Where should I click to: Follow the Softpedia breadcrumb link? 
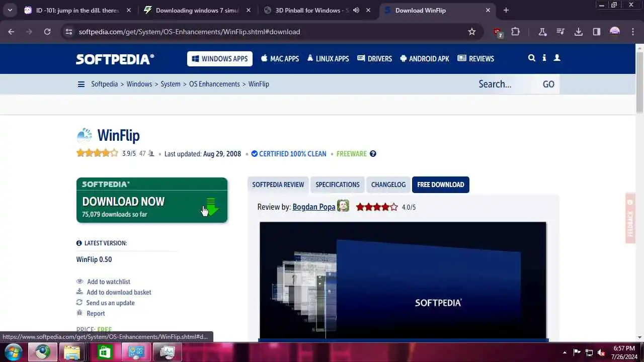click(104, 84)
